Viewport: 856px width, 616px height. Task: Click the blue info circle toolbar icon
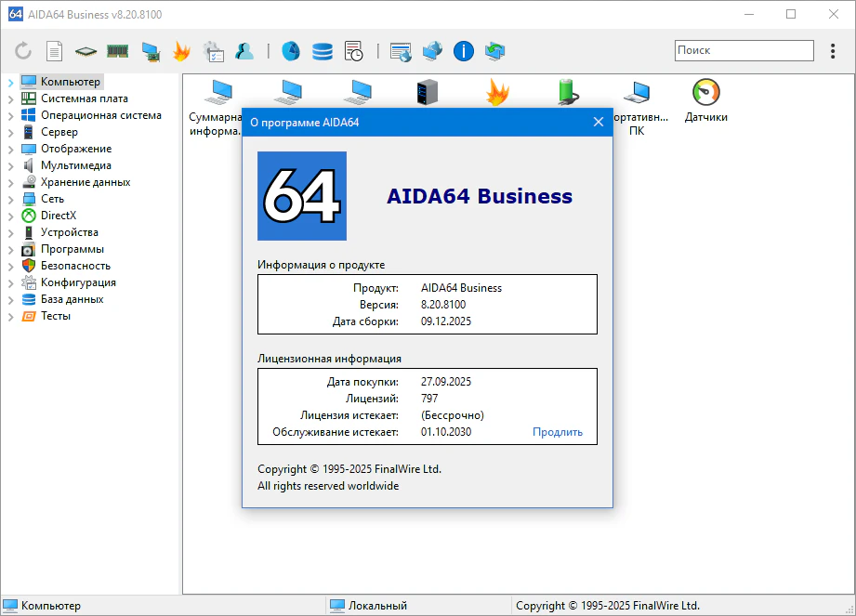pos(464,51)
